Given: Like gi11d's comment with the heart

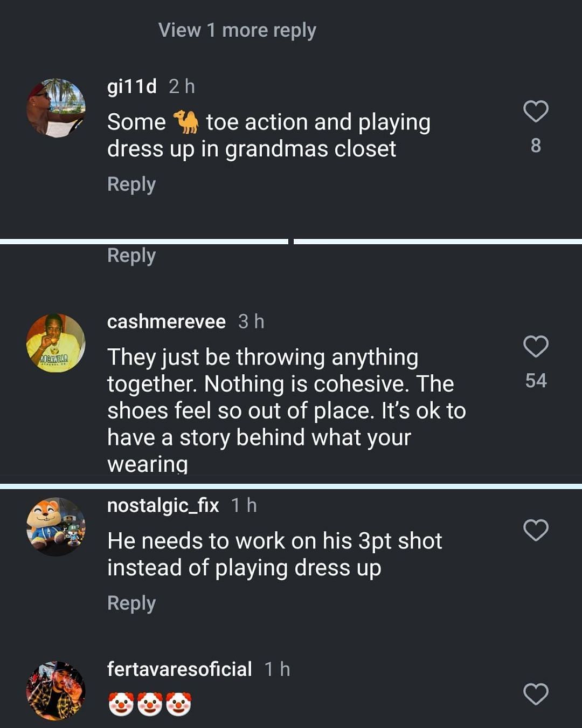Looking at the screenshot, I should click(536, 111).
